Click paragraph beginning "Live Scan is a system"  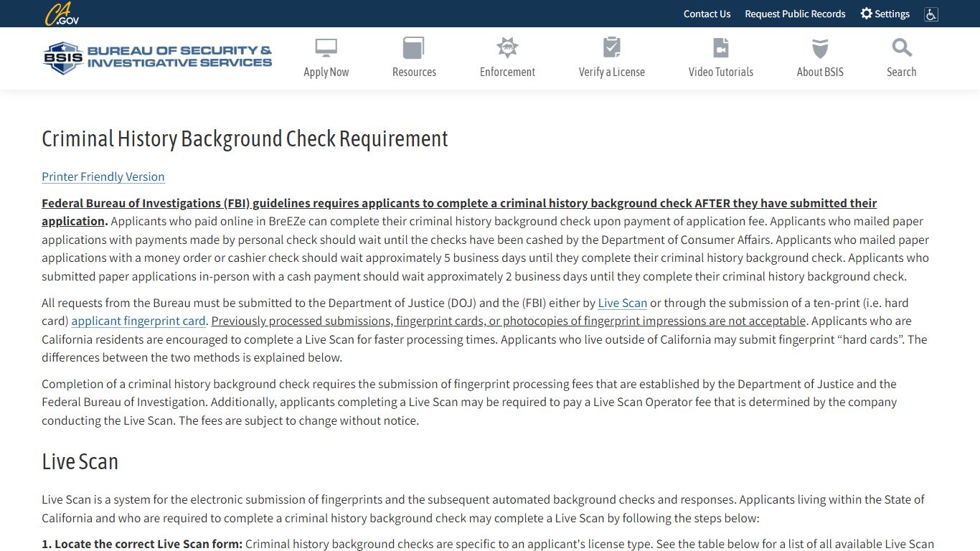click(x=483, y=509)
